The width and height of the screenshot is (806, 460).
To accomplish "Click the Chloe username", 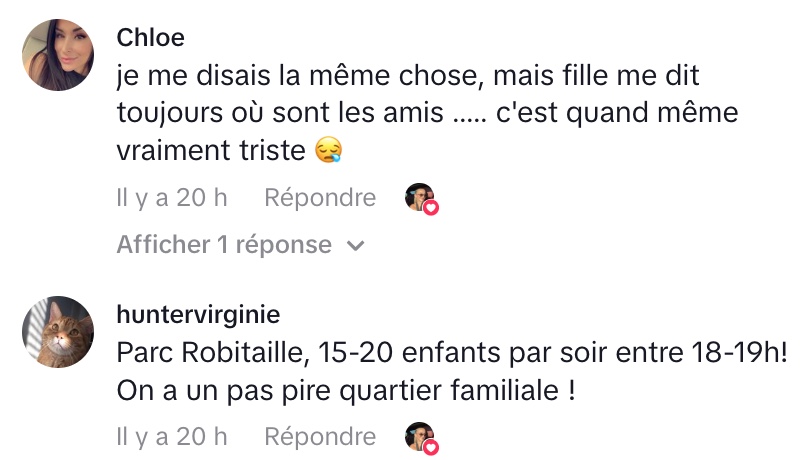I will click(151, 38).
